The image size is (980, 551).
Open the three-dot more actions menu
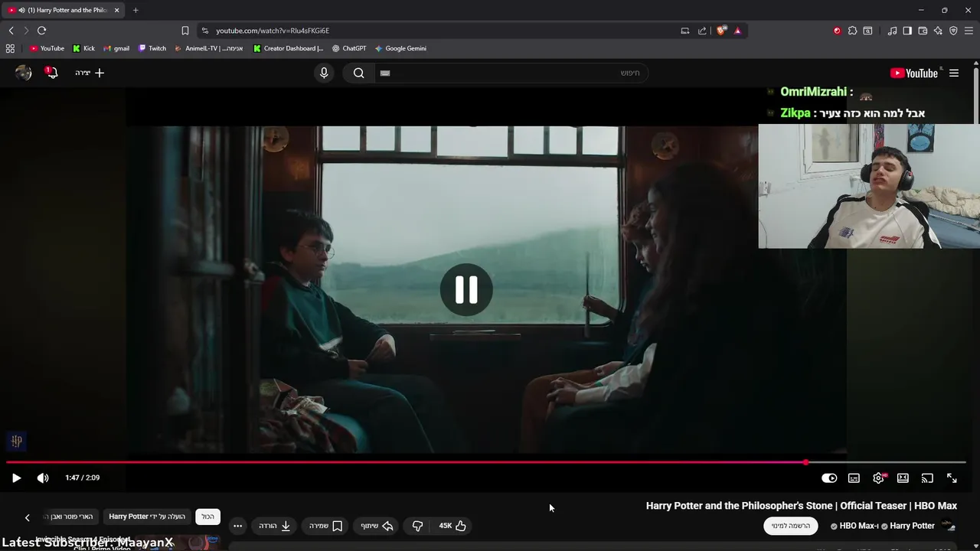click(x=237, y=526)
